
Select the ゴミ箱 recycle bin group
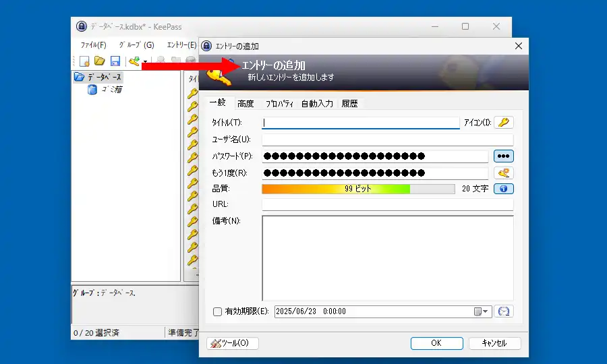click(105, 90)
